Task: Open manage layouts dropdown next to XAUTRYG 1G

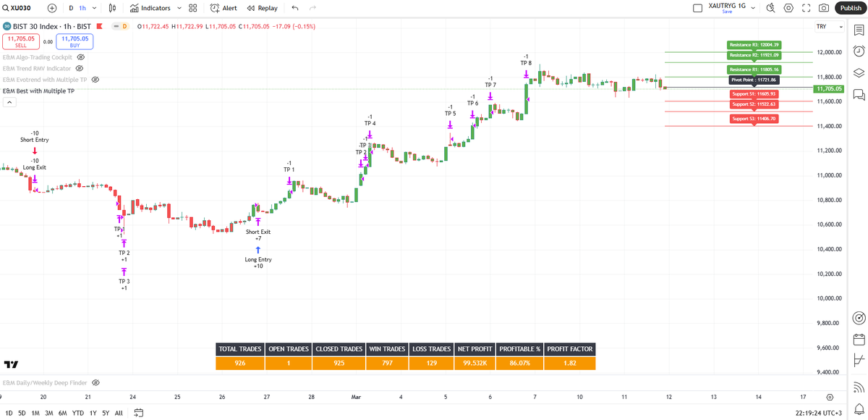Action: point(754,8)
